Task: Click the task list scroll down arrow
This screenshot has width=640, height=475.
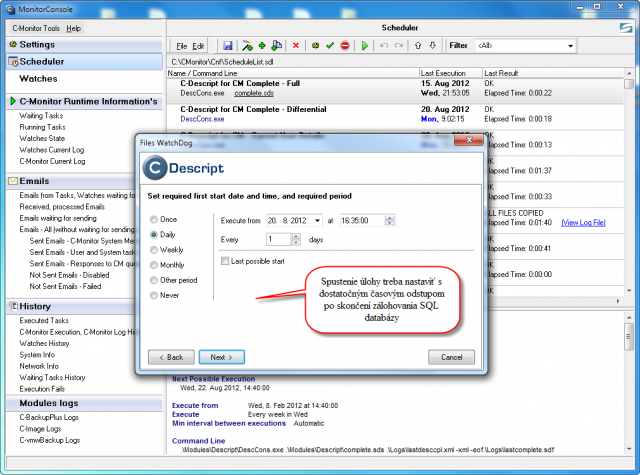Action: click(x=629, y=291)
